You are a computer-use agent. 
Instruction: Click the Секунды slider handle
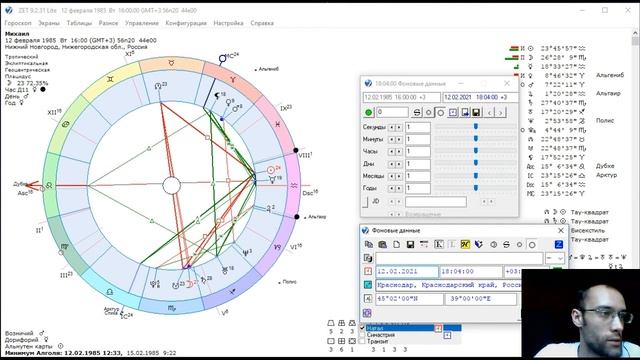click(x=476, y=127)
